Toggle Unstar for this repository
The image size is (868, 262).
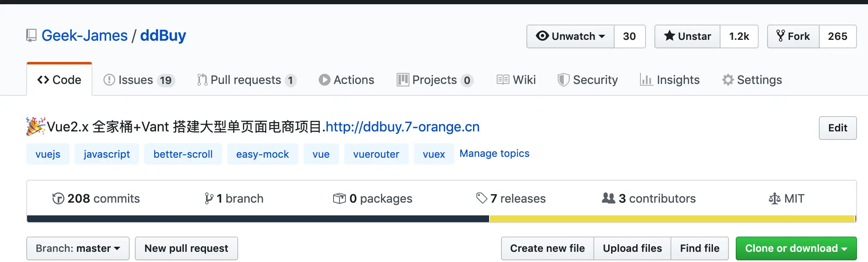[687, 36]
